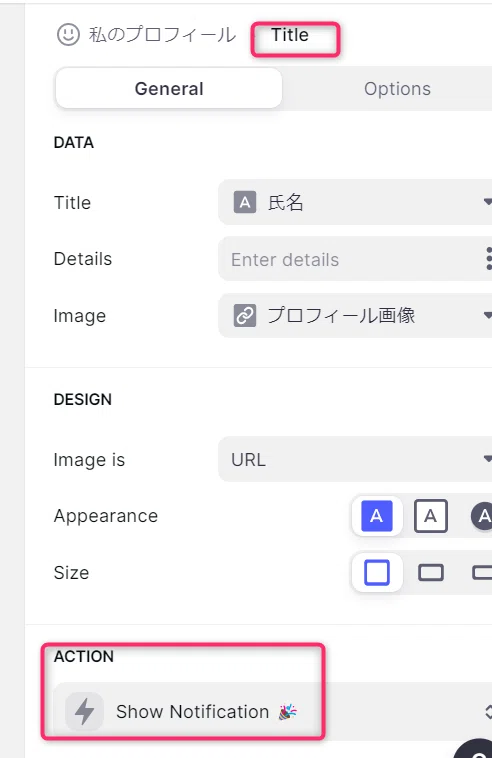Open the three-dot menu in Details field
Image resolution: width=492 pixels, height=758 pixels.
(489, 259)
